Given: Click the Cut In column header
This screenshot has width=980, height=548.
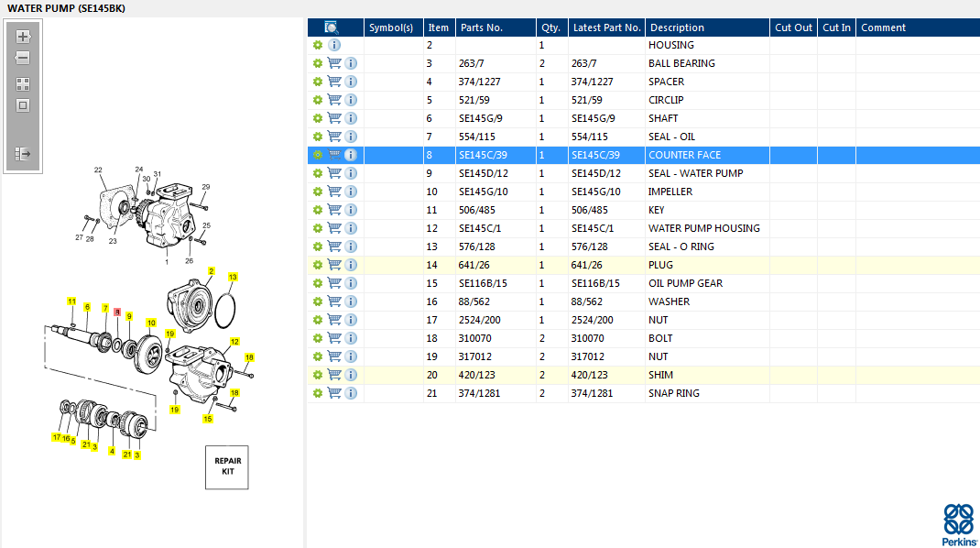Looking at the screenshot, I should tap(837, 27).
